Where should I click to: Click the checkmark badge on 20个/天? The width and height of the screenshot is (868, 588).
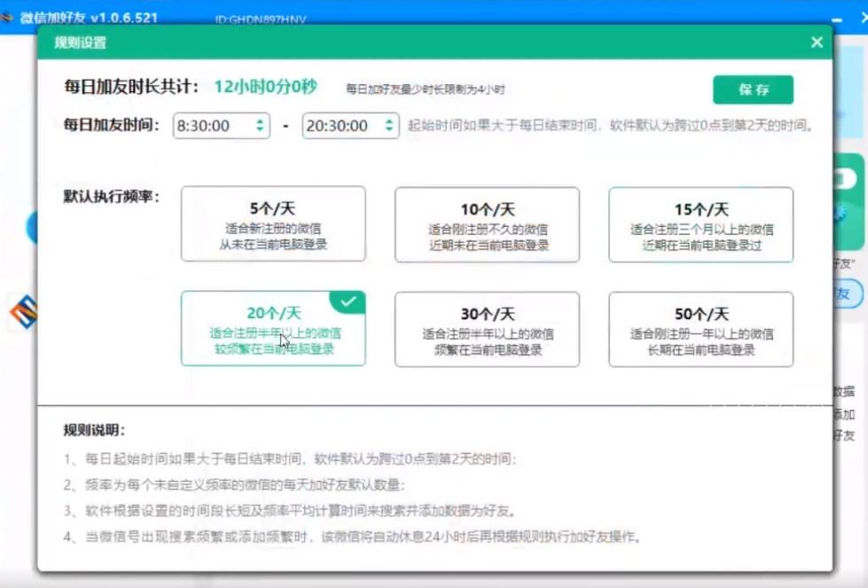tap(348, 302)
